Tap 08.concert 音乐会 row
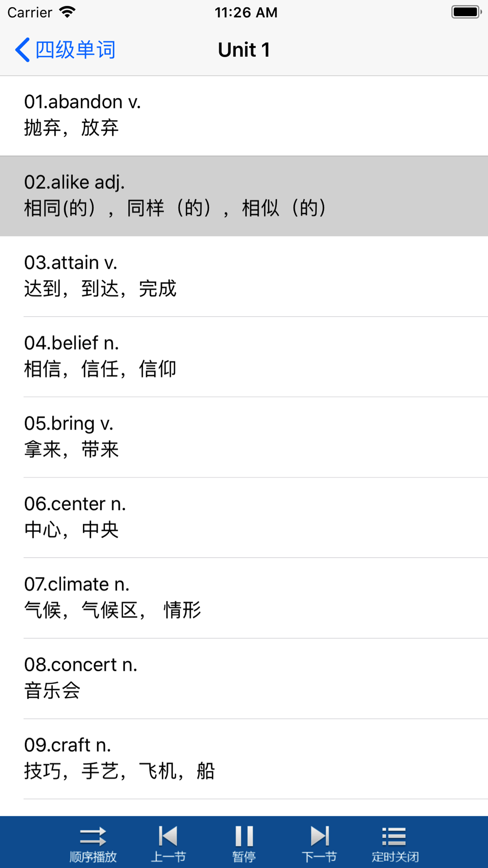This screenshot has height=868, width=488. tap(244, 678)
